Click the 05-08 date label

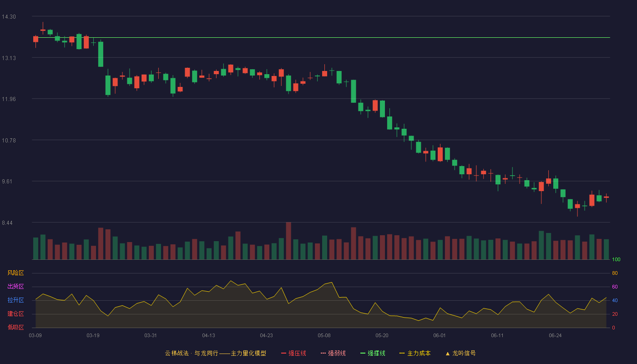[x=324, y=335]
